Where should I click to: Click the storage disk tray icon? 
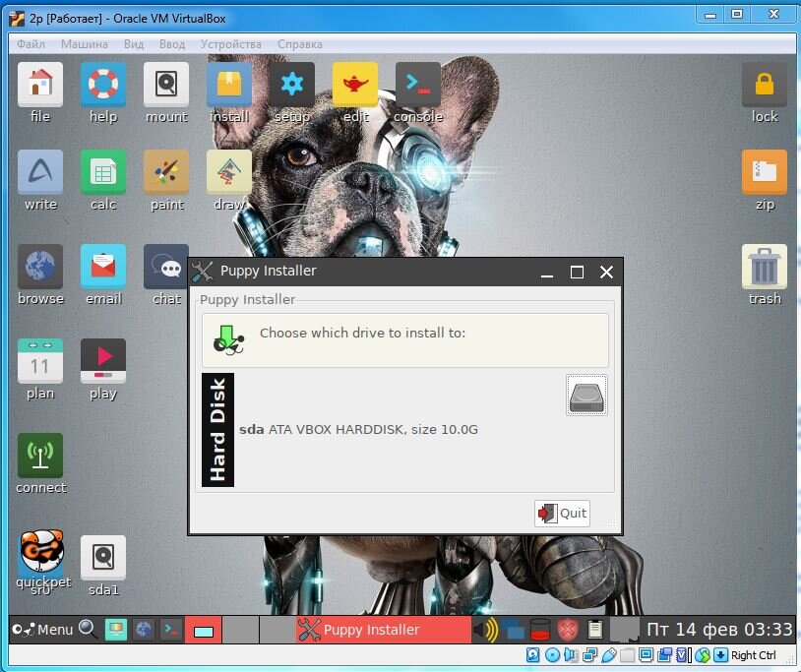pyautogui.click(x=540, y=630)
